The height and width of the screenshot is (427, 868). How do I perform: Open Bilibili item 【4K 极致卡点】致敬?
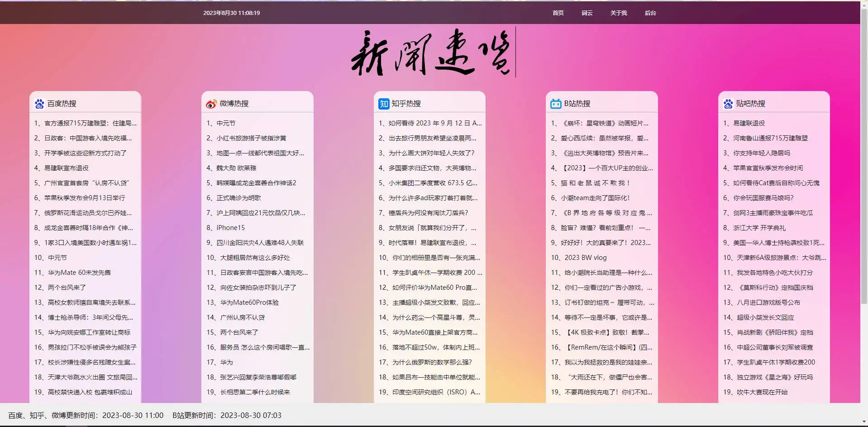[x=600, y=332]
